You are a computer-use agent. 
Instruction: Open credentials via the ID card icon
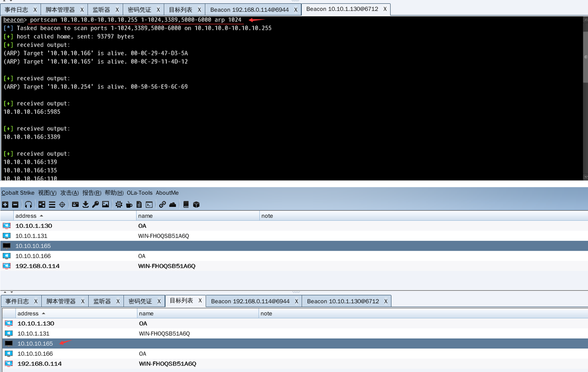click(x=75, y=205)
